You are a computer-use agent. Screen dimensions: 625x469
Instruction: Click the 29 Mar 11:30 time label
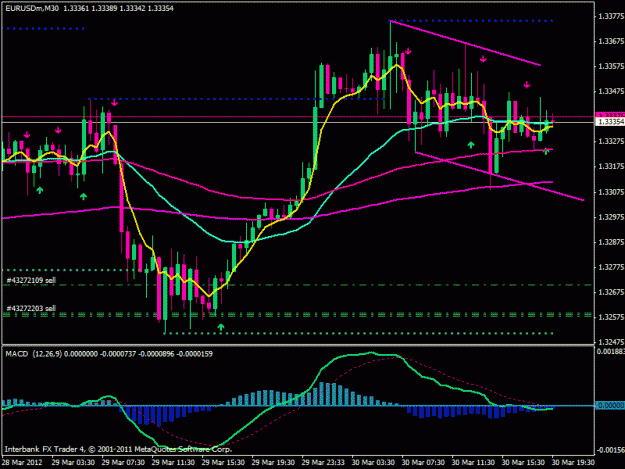173,463
